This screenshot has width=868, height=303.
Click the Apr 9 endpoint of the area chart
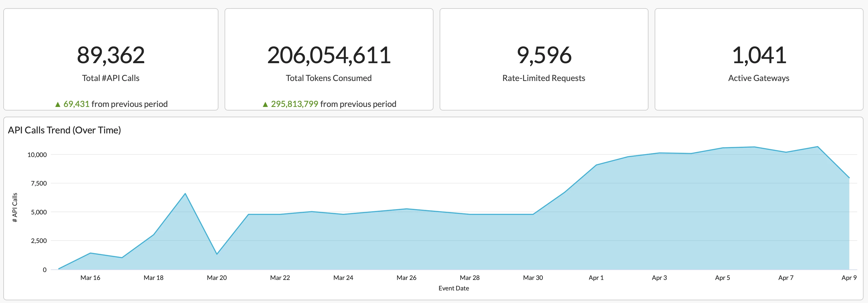[849, 178]
